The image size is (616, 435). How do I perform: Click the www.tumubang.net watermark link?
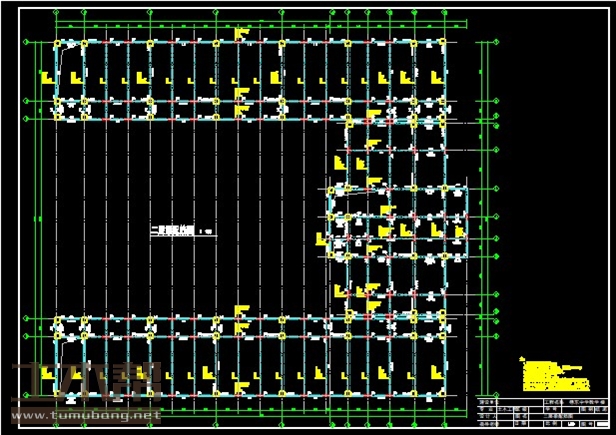[x=82, y=415]
